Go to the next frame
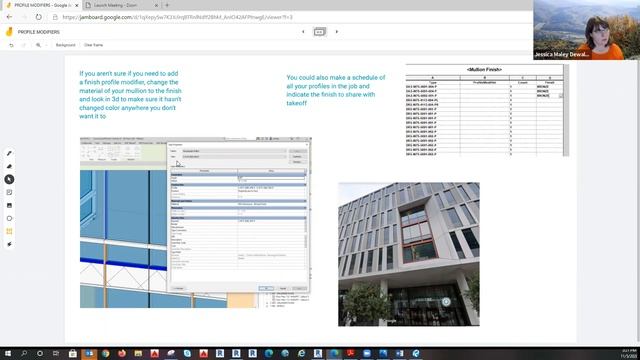 pyautogui.click(x=337, y=31)
